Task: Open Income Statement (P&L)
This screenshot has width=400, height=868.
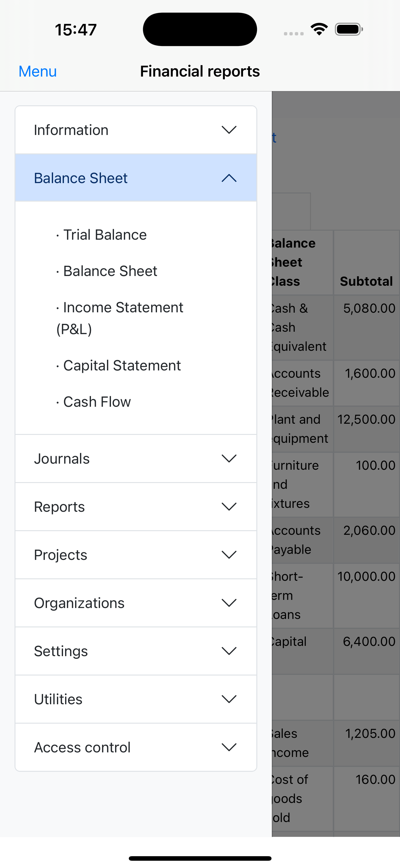Action: click(x=120, y=318)
